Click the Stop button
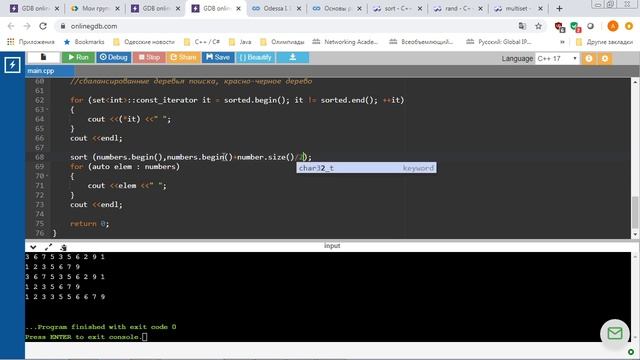The height and width of the screenshot is (360, 640). 149,57
